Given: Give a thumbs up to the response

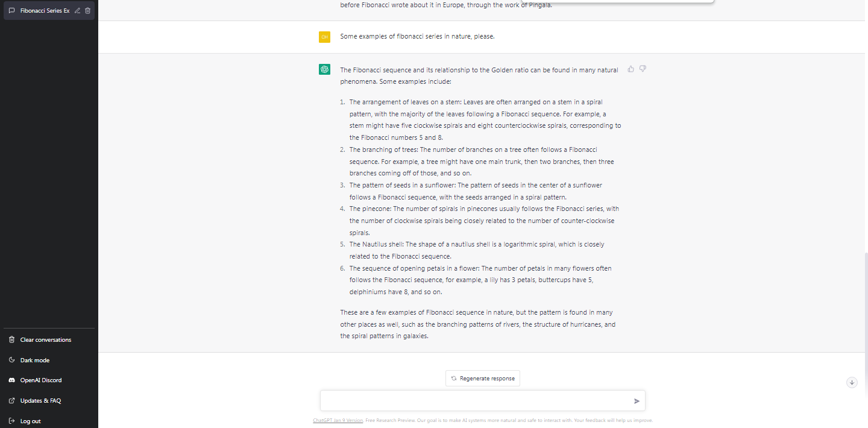Looking at the screenshot, I should click(631, 69).
